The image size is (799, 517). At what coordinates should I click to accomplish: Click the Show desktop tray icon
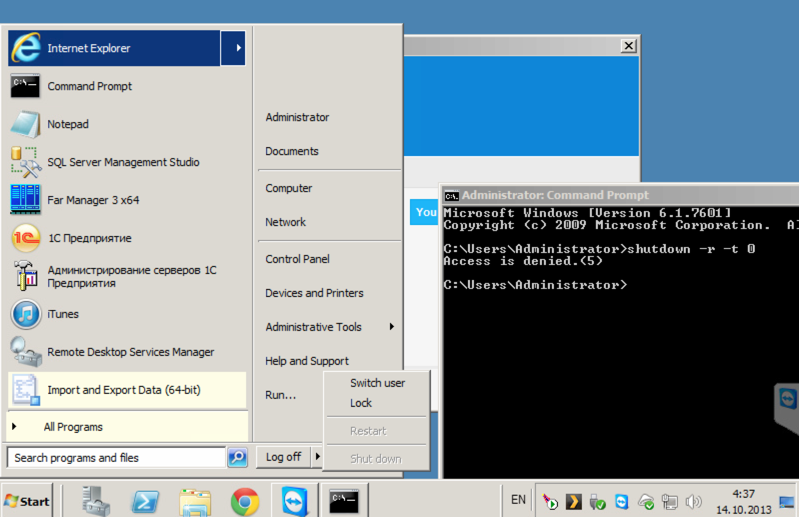(786, 502)
